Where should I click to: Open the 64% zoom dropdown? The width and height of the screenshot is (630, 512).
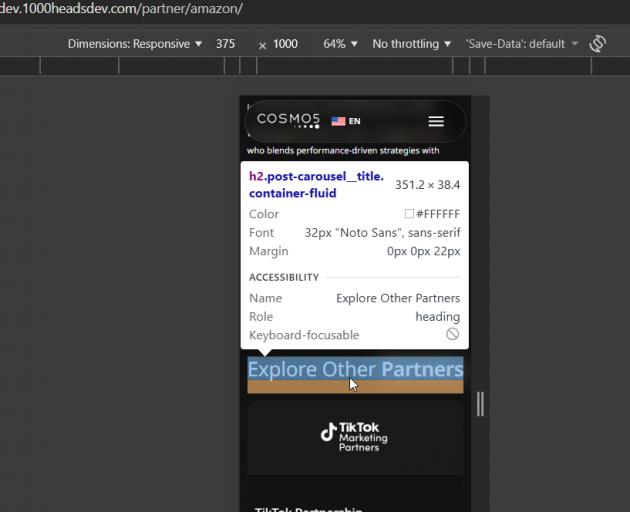(340, 44)
